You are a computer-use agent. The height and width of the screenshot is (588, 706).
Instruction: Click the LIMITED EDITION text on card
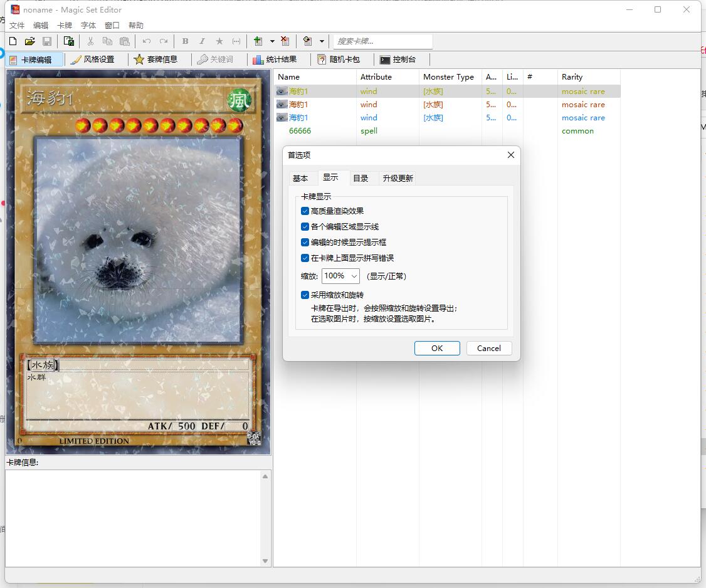click(x=94, y=441)
